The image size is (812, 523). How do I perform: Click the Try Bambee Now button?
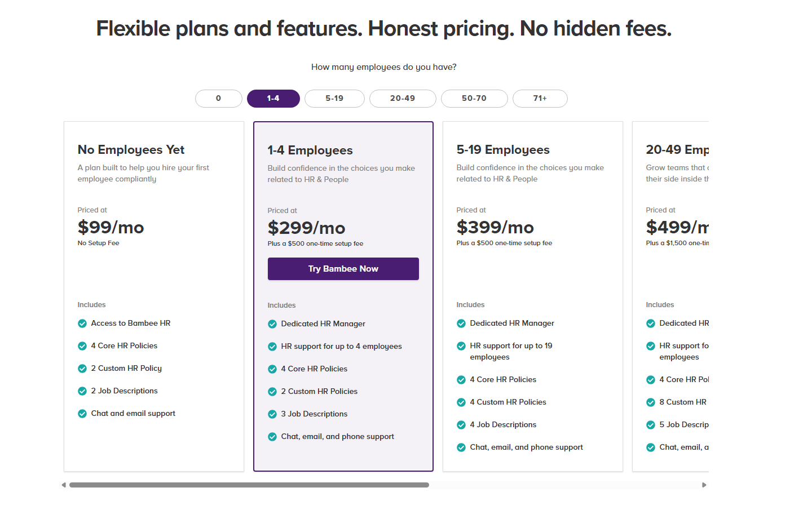point(343,269)
